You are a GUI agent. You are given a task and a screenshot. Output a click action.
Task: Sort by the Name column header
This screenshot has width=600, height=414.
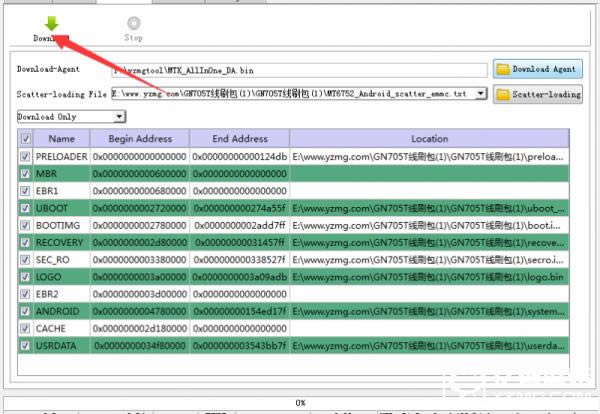point(62,139)
